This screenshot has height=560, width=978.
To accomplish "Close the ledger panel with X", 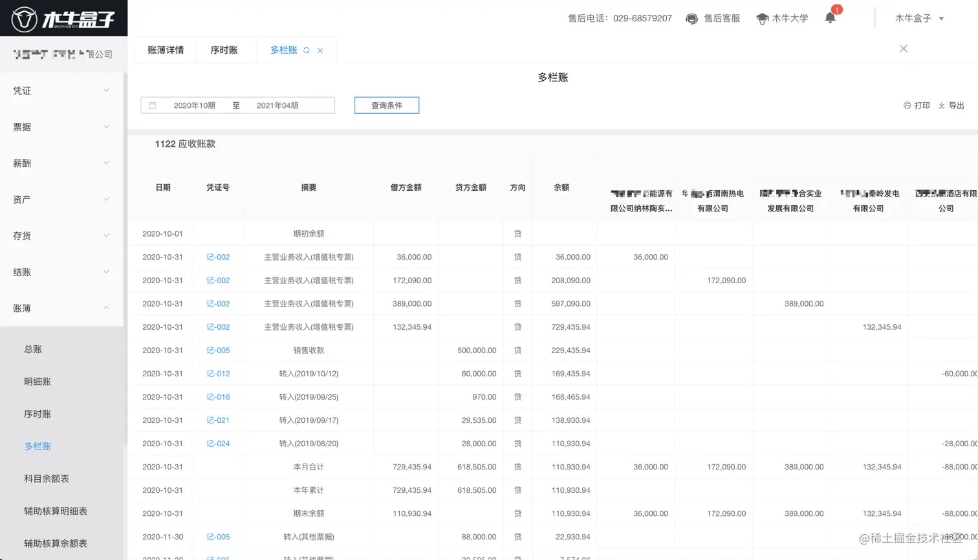I will coord(904,48).
